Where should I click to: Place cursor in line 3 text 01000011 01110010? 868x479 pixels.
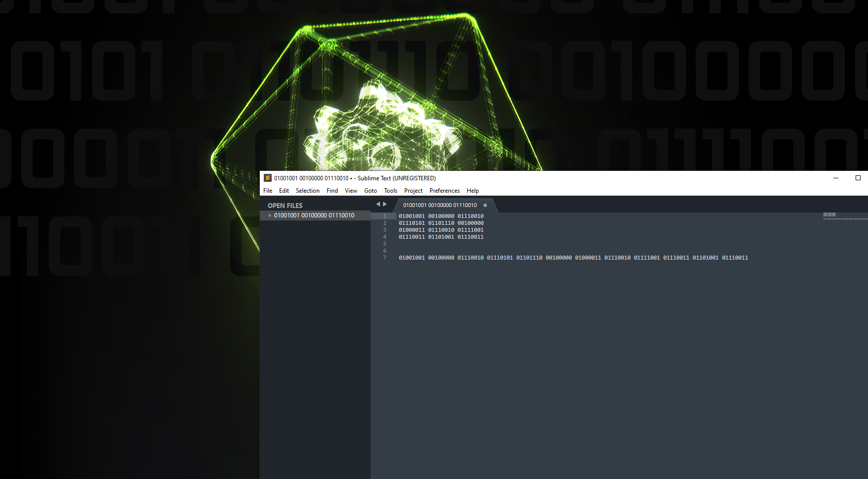[427, 230]
